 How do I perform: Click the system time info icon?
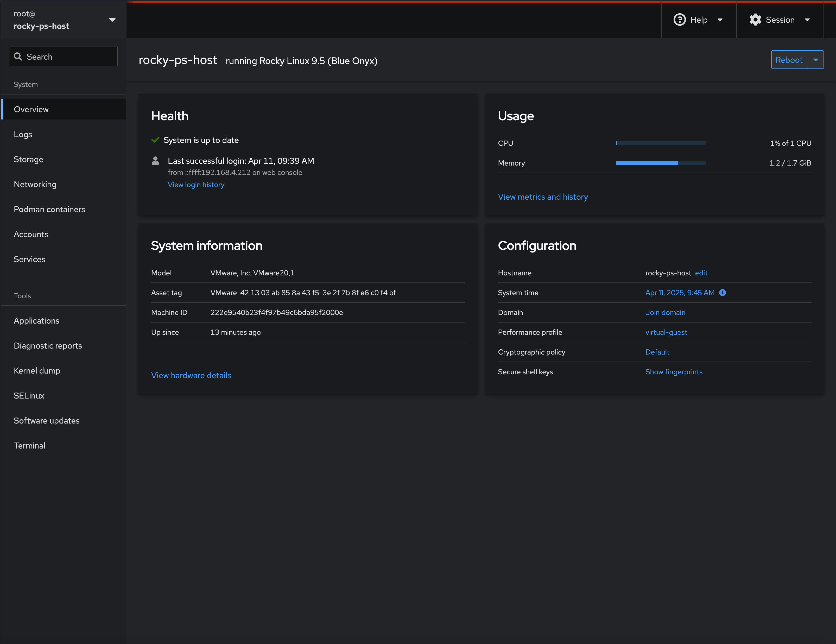point(722,293)
